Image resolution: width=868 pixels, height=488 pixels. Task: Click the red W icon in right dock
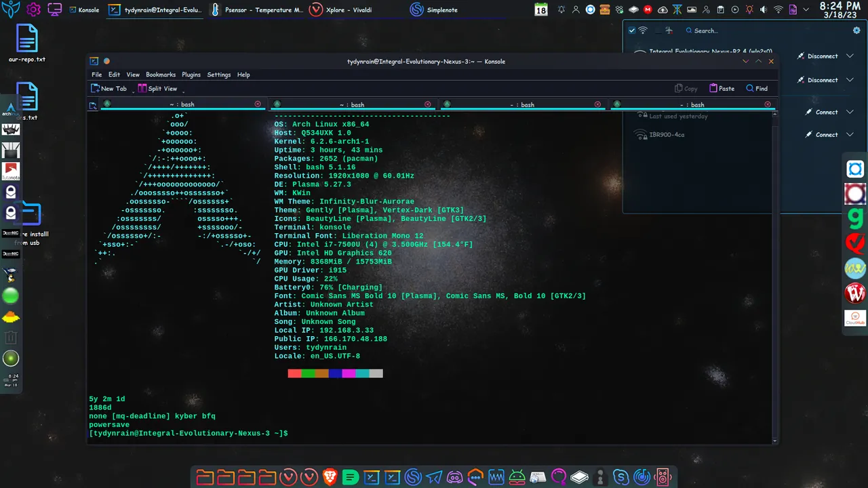pos(856,293)
